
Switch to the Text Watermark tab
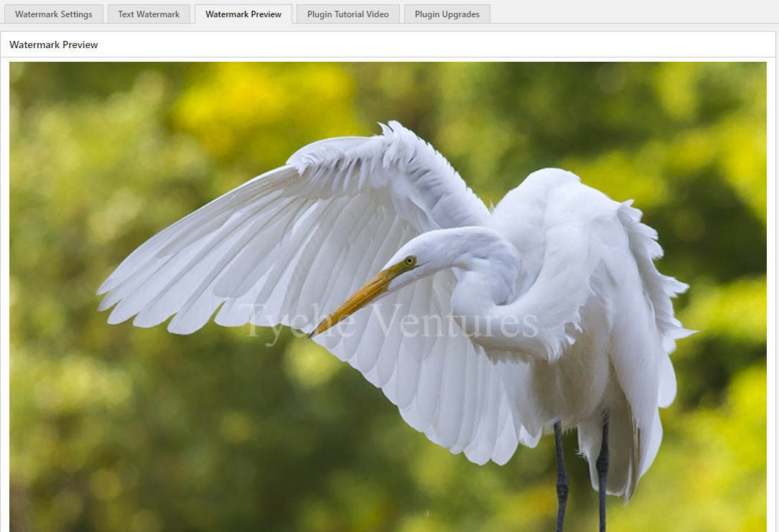149,14
